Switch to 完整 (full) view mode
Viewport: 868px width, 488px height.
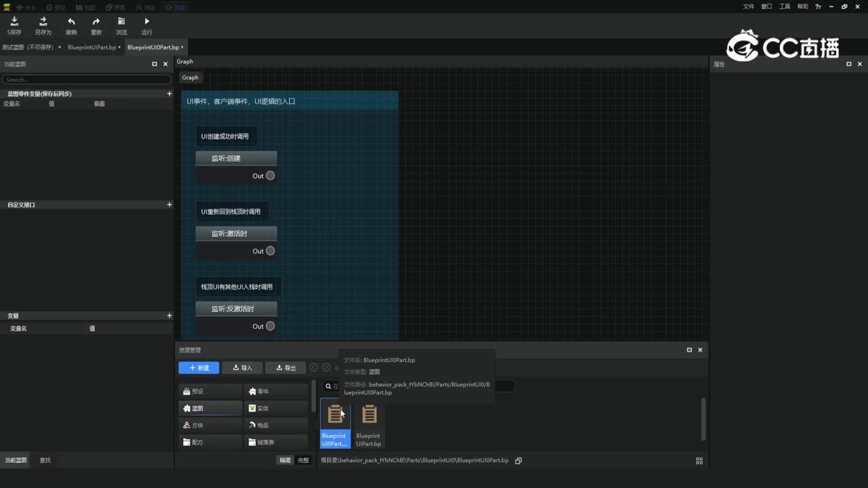pyautogui.click(x=303, y=460)
